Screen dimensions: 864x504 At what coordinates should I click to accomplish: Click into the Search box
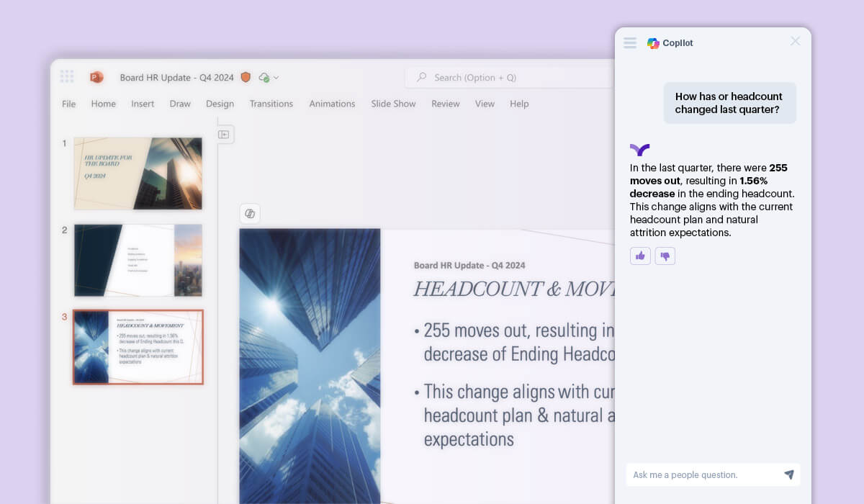pyautogui.click(x=509, y=77)
